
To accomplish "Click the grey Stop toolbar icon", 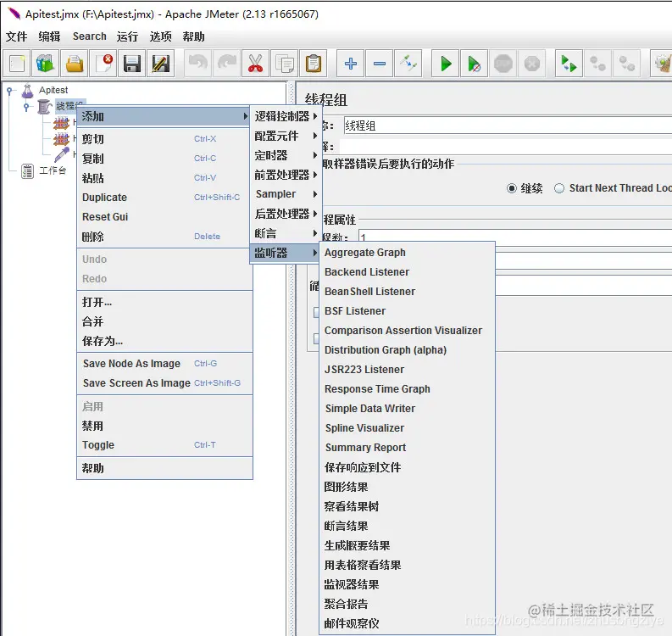I will click(503, 64).
